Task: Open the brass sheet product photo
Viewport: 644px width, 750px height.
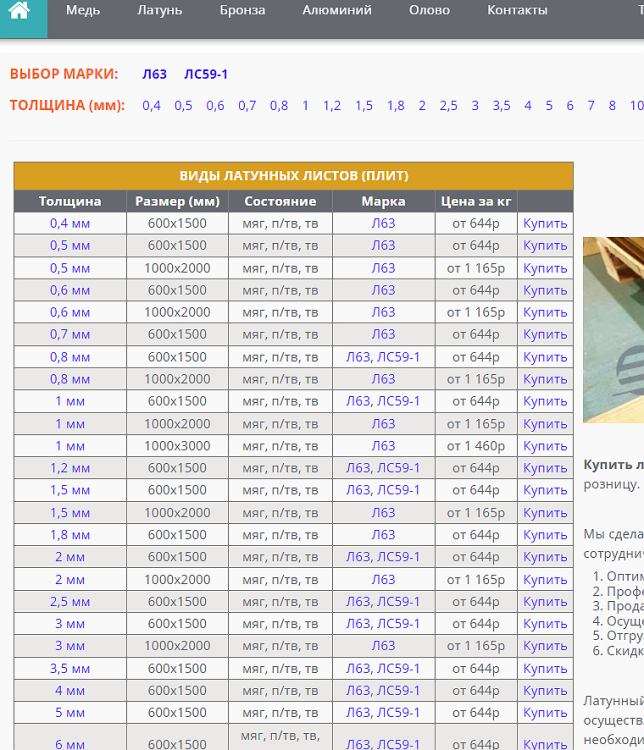Action: point(613,330)
